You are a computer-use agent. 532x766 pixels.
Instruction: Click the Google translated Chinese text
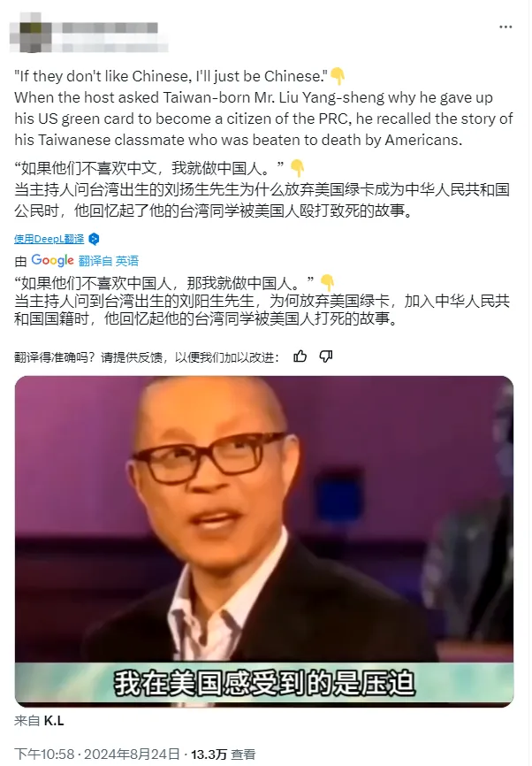click(x=262, y=301)
